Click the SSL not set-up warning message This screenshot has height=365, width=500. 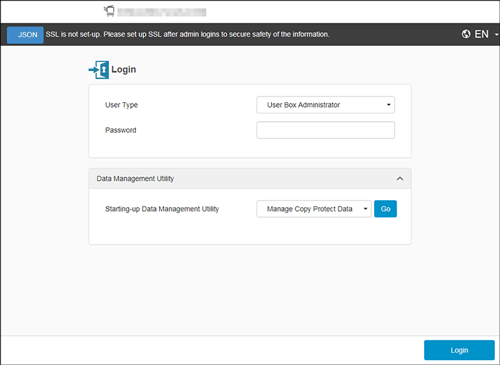click(188, 34)
